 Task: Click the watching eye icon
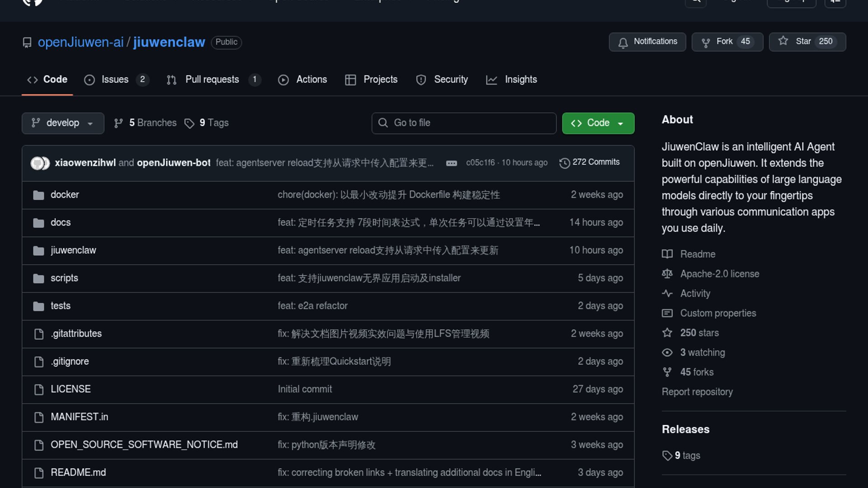(667, 352)
